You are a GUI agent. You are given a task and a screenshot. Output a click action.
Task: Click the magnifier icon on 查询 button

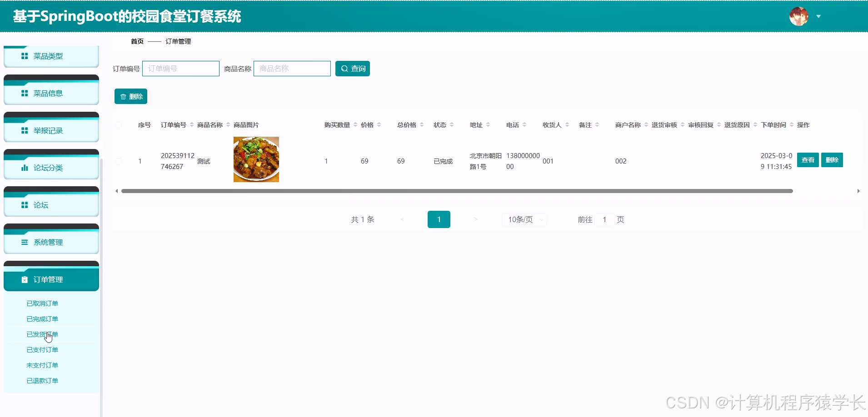point(344,68)
